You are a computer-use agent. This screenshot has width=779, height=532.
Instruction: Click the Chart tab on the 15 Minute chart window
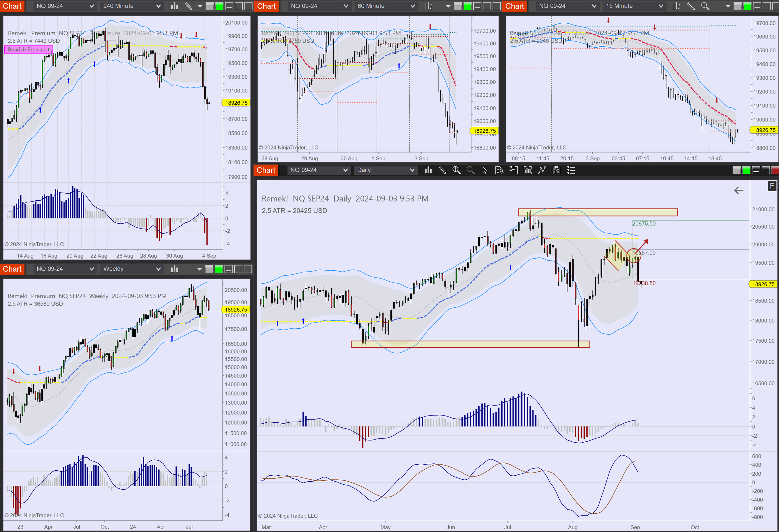[514, 6]
